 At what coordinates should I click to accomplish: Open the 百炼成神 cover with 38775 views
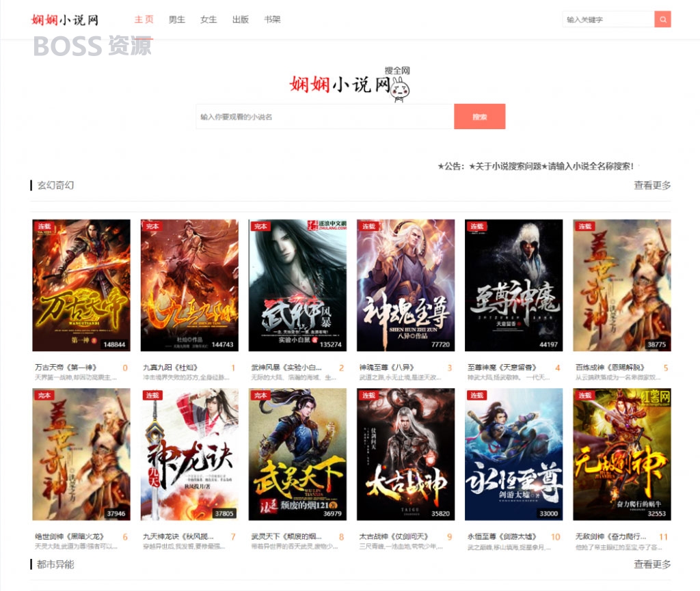coord(622,285)
